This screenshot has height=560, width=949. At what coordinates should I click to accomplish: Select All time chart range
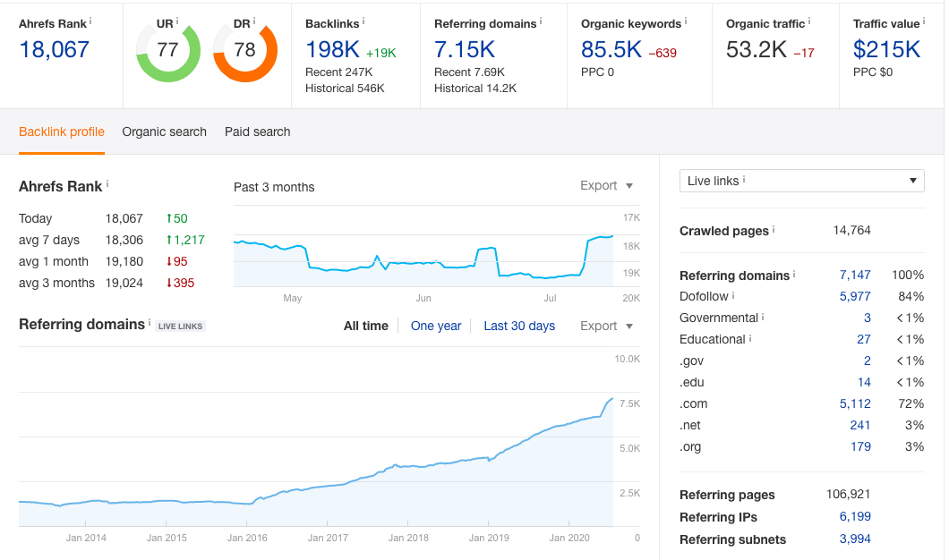click(x=365, y=327)
